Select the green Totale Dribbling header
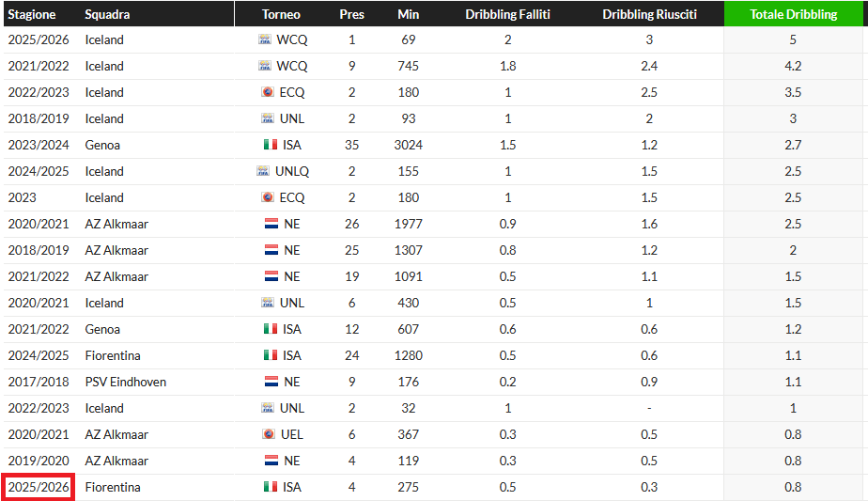The height and width of the screenshot is (501, 868). tap(794, 14)
